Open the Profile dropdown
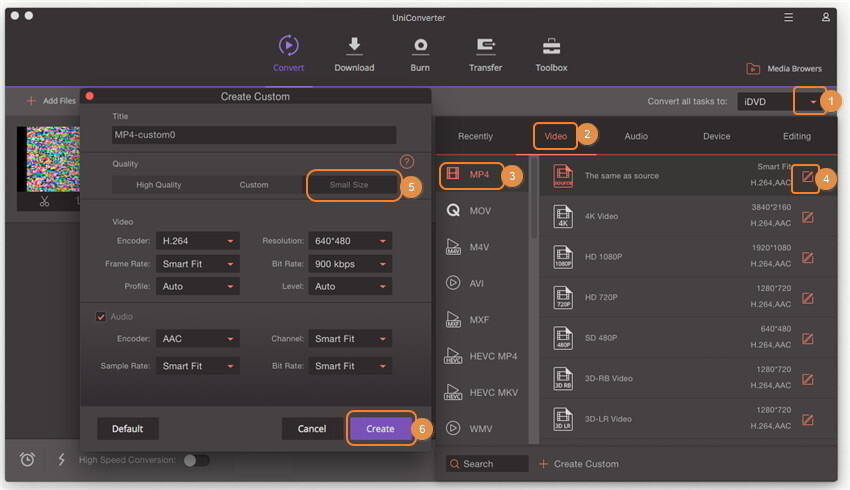Screen dimensions: 850x490 (x=198, y=286)
